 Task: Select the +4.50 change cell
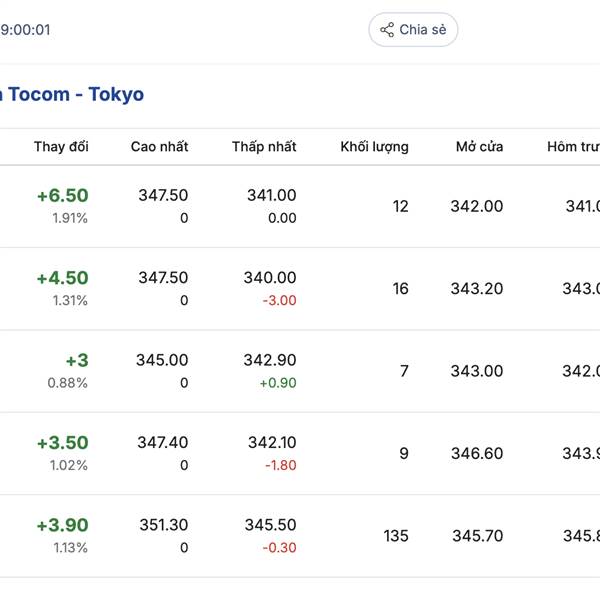tap(62, 278)
